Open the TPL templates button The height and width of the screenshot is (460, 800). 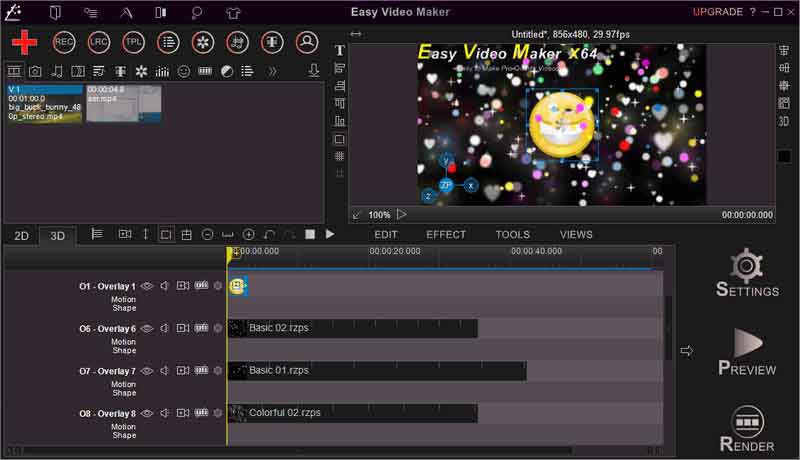click(133, 42)
